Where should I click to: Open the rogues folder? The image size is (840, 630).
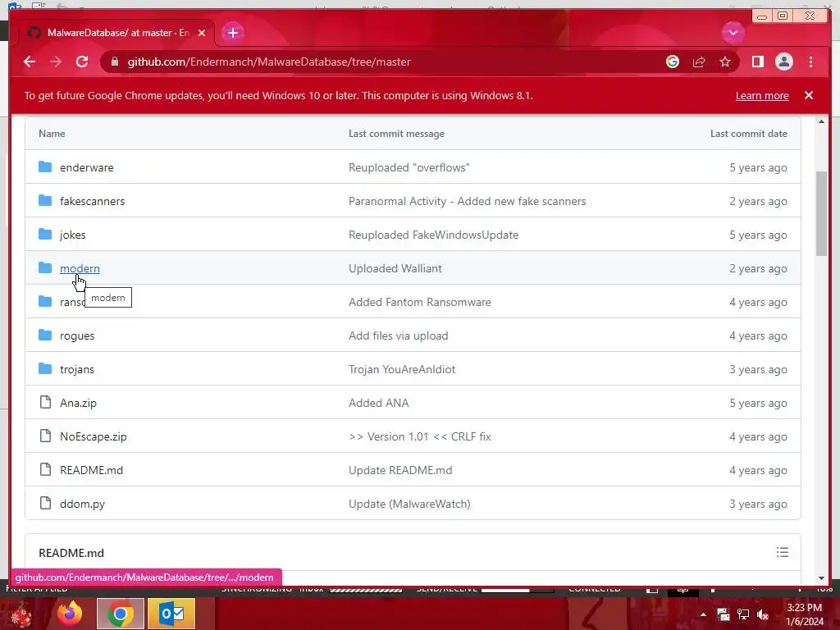click(x=77, y=336)
